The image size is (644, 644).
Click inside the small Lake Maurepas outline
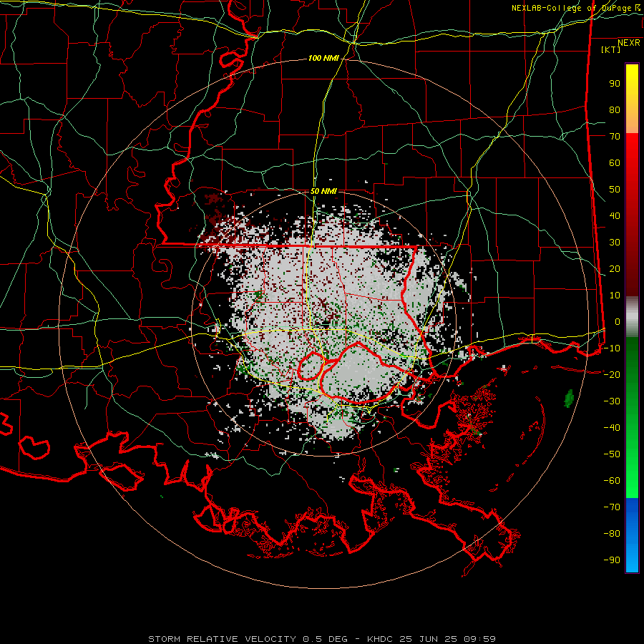click(x=310, y=367)
